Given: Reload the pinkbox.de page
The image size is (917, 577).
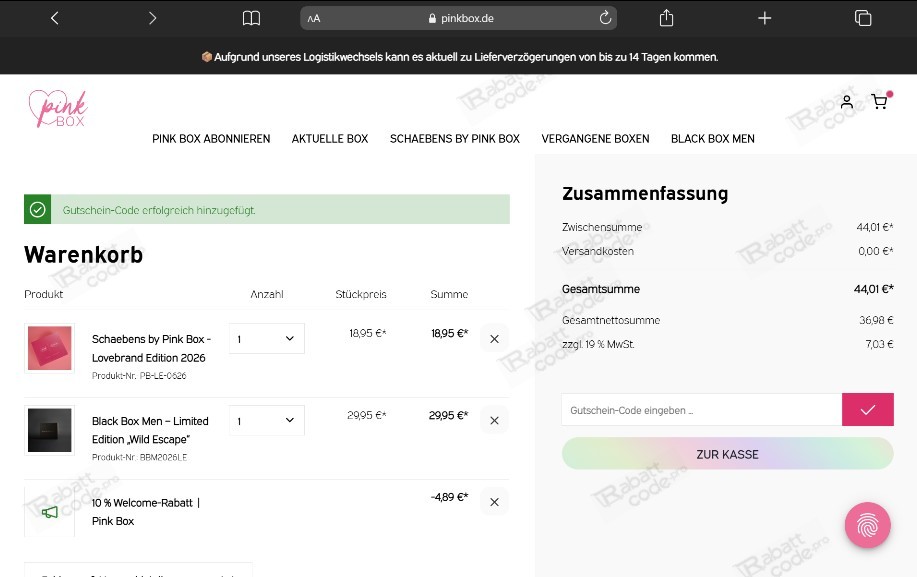Looking at the screenshot, I should point(605,18).
